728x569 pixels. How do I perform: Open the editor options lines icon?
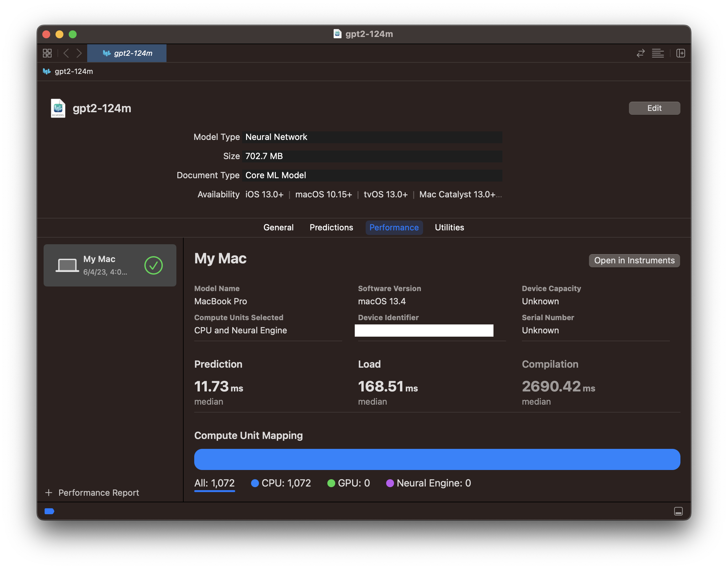tap(658, 53)
